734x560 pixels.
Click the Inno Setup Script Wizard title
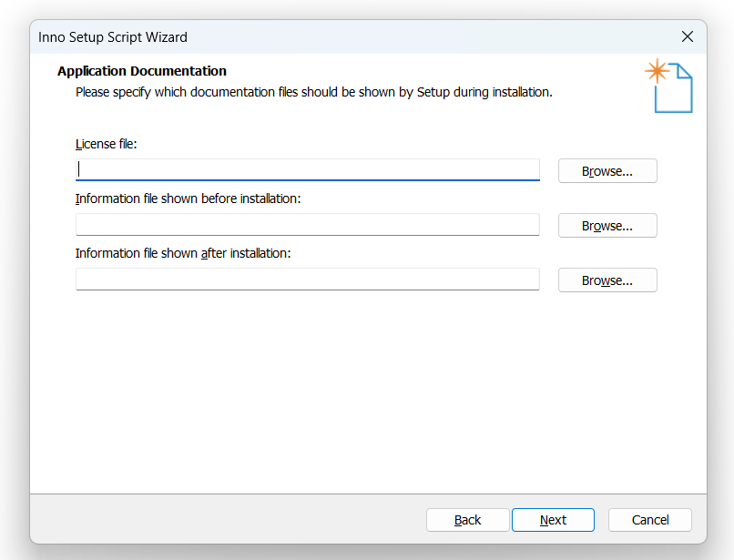113,37
